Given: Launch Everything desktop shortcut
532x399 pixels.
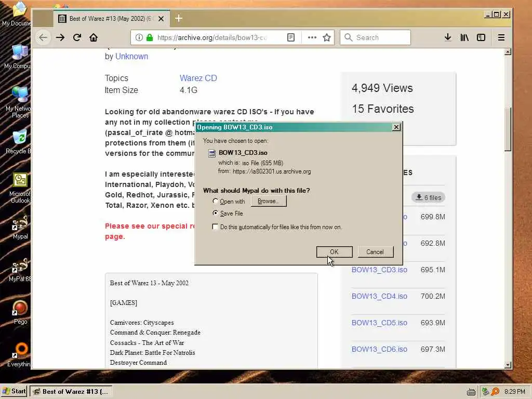Looking at the screenshot, I should pos(20,354).
